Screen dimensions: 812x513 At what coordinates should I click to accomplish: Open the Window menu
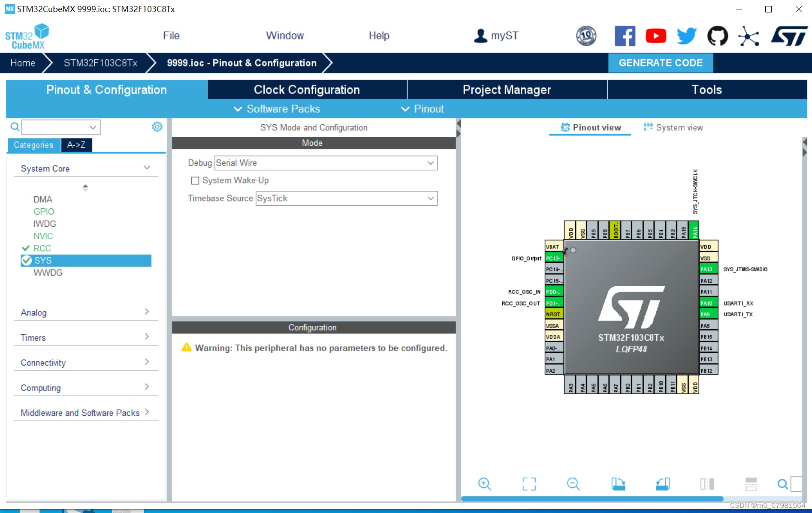coord(285,36)
